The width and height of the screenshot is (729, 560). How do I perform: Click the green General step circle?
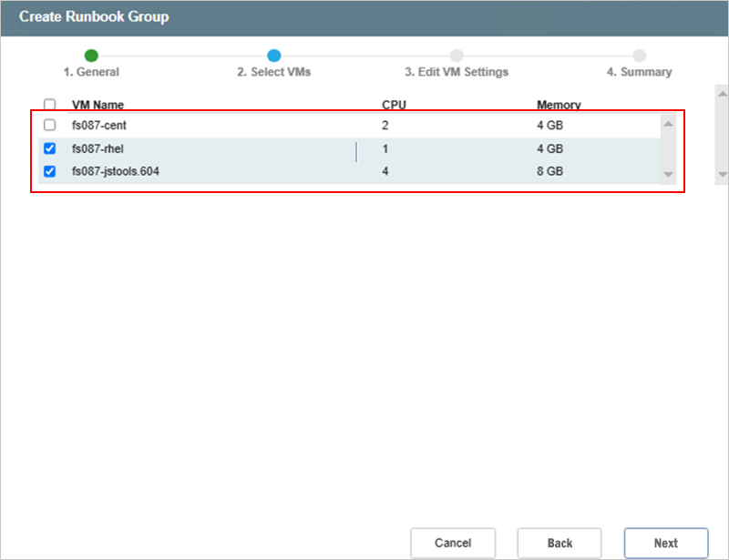point(91,56)
